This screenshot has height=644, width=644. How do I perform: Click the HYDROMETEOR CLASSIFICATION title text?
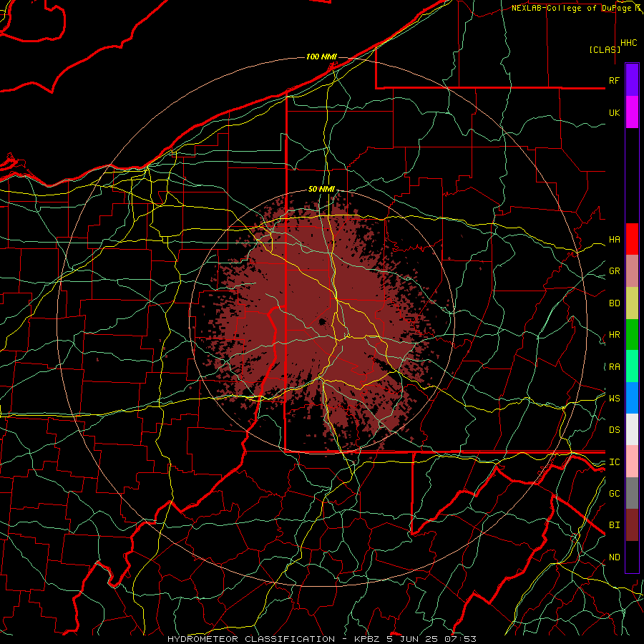[251, 639]
